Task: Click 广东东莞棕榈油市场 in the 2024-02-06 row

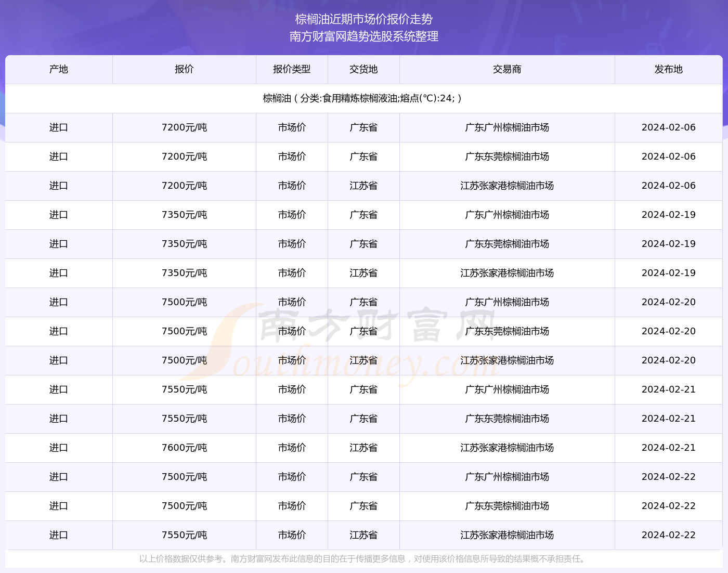Action: (x=507, y=157)
